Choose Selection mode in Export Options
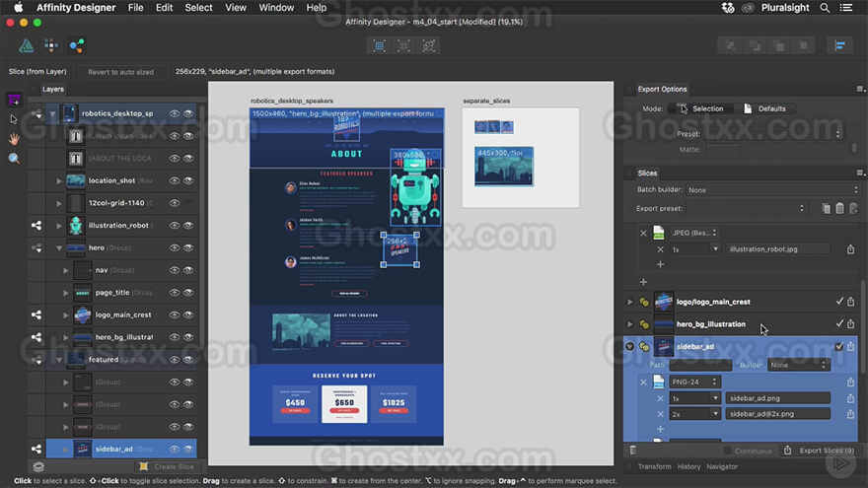This screenshot has width=868, height=488. click(x=700, y=108)
